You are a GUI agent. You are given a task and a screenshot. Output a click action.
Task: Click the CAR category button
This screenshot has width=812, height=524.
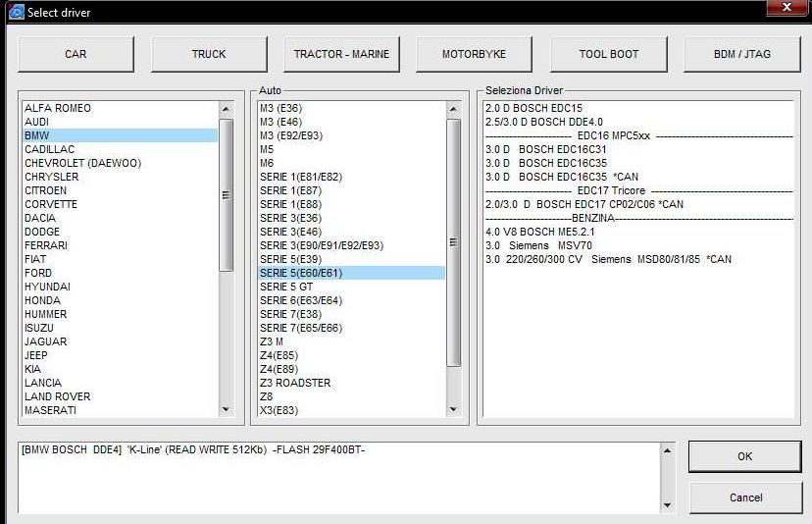coord(76,54)
